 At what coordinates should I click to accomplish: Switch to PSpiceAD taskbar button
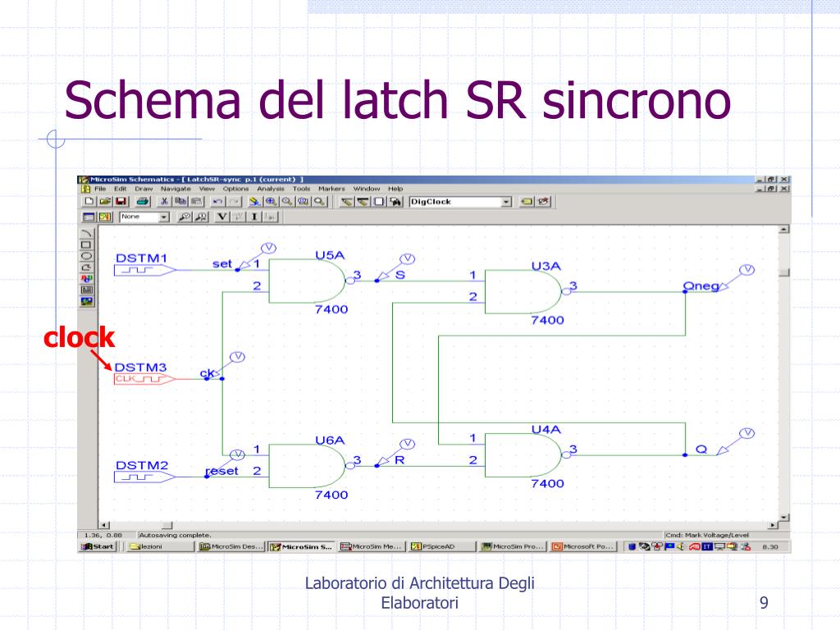coord(442,546)
